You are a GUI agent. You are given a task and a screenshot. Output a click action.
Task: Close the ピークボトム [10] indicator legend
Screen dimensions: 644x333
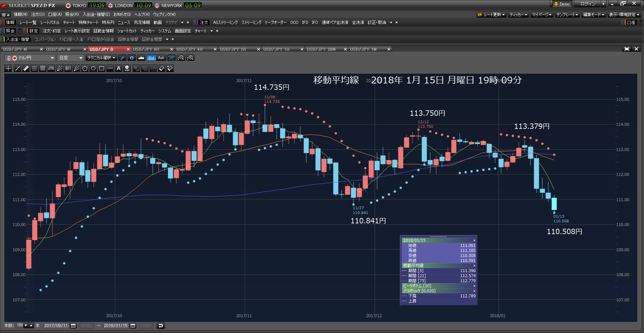[474, 286]
